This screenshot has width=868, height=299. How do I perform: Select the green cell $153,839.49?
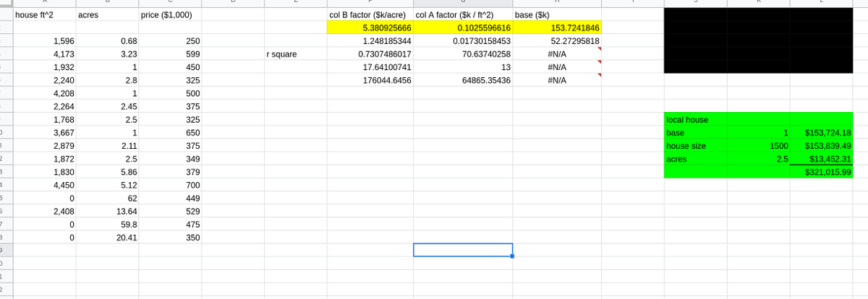point(821,146)
